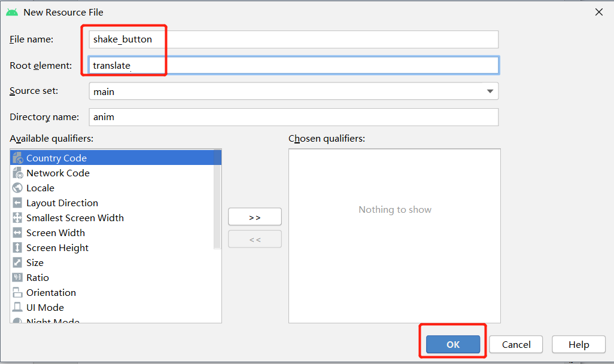Viewport: 614px width, 364px height.
Task: Click the Country Code qualifier icon
Action: pos(17,158)
